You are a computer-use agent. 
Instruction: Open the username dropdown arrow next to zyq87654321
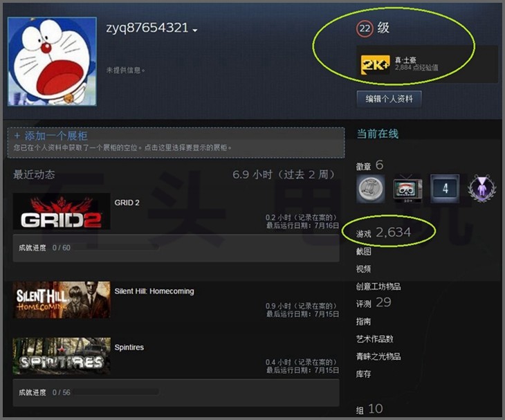pyautogui.click(x=194, y=30)
